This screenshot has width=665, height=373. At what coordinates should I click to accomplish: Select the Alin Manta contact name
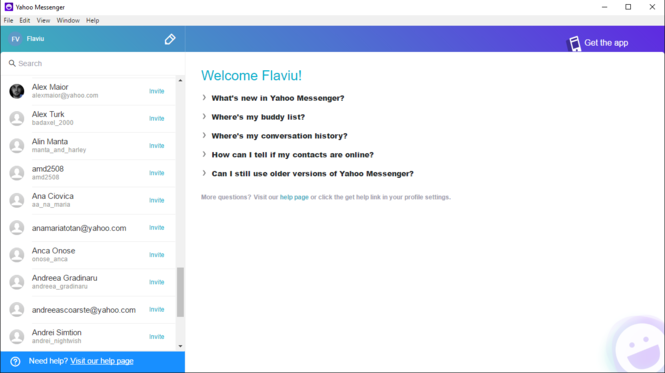(x=50, y=141)
